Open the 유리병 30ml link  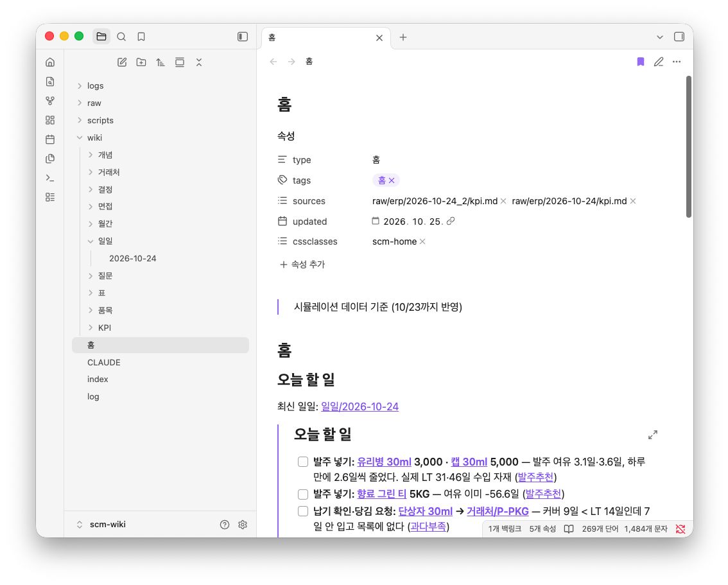click(384, 462)
